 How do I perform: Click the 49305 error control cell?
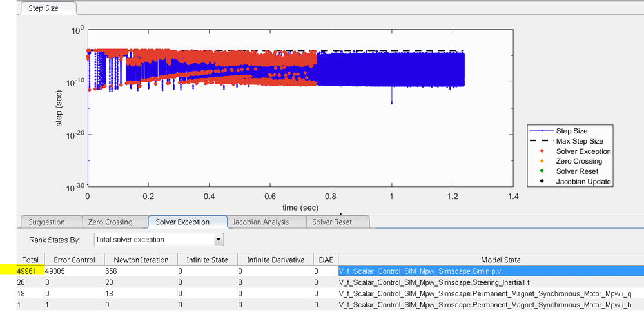coord(74,271)
